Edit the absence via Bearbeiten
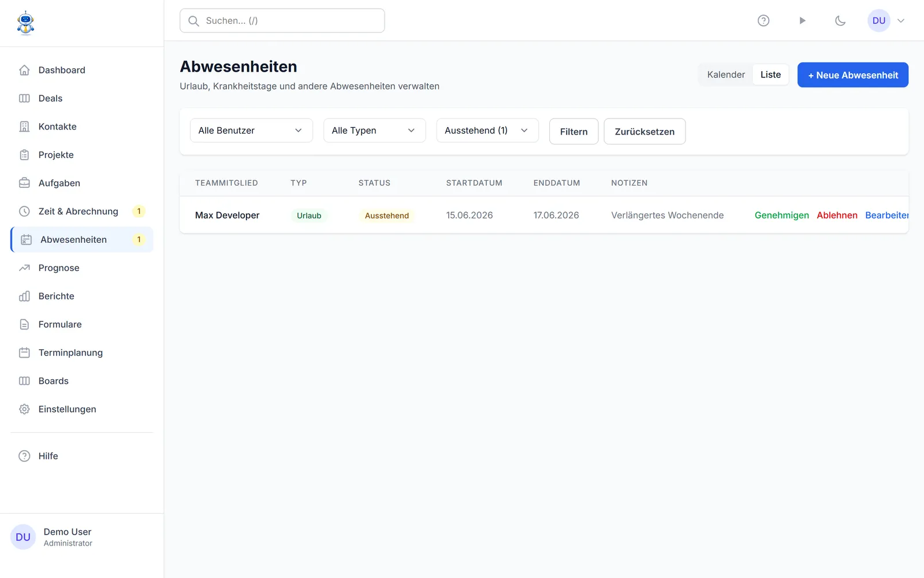The image size is (924, 578). [x=887, y=215]
